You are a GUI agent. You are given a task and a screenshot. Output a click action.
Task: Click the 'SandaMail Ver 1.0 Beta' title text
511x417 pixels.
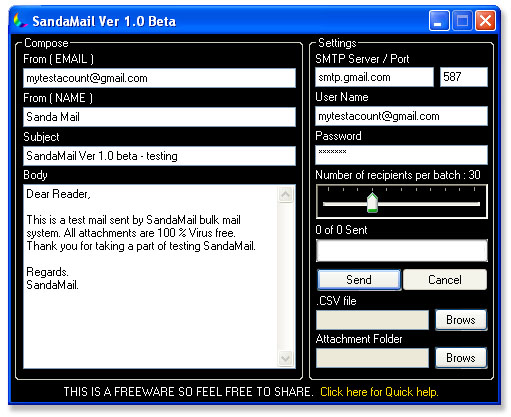[104, 21]
